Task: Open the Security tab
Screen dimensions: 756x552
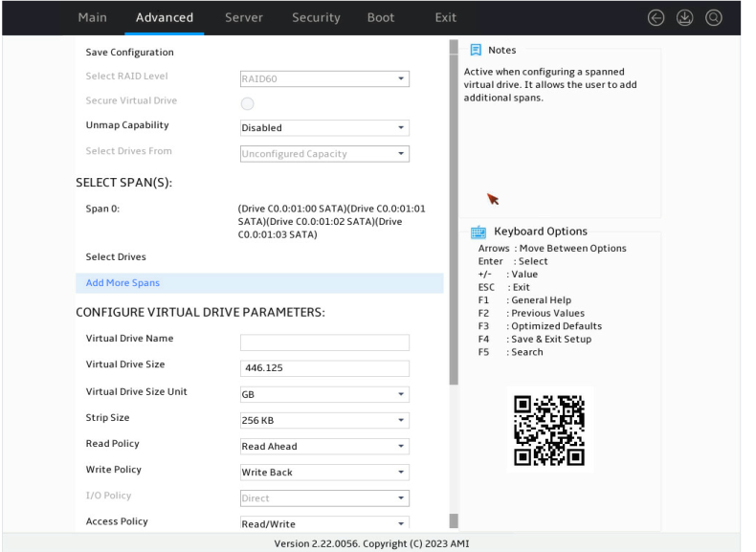Action: [316, 18]
